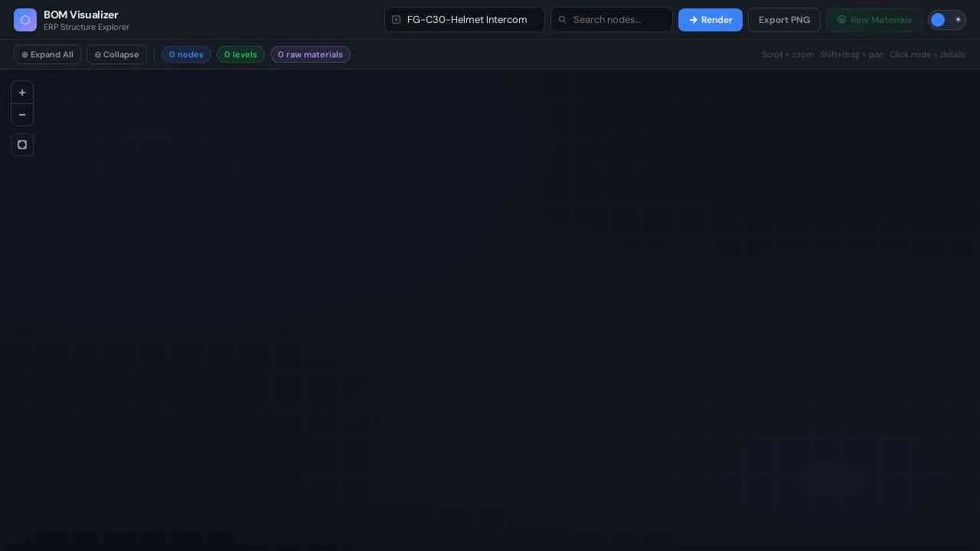This screenshot has width=980, height=551.
Task: Click the BOM Visualizer title text
Action: point(81,15)
